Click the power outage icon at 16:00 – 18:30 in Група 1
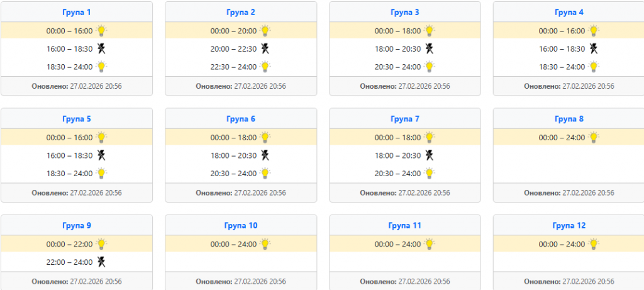Viewport: 644px width, 290px height. pyautogui.click(x=101, y=48)
